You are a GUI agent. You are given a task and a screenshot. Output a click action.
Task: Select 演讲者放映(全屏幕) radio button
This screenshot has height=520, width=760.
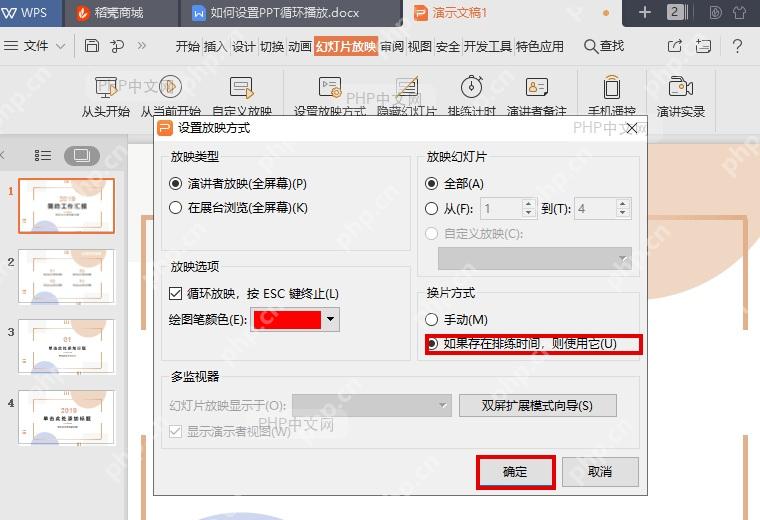click(x=175, y=184)
